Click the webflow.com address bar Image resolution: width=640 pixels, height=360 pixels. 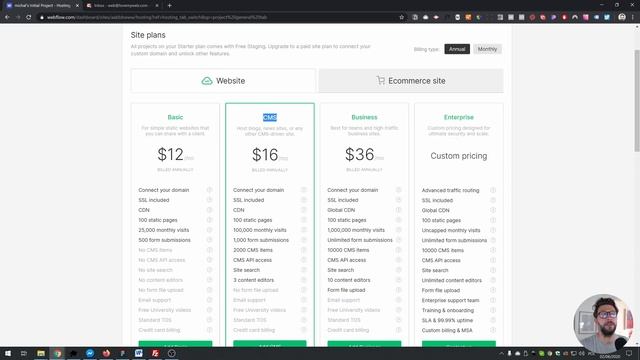[x=218, y=17]
